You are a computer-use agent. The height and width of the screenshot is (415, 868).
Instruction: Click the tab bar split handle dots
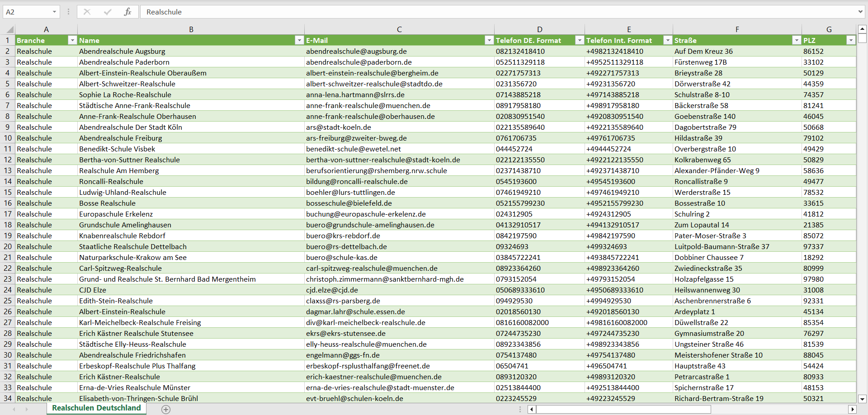[520, 409]
